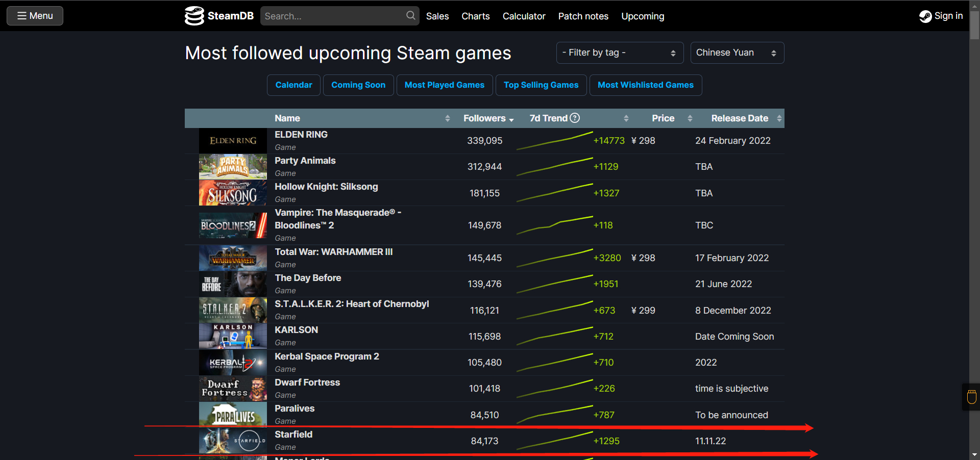Select release date 8 December 2022
The width and height of the screenshot is (980, 460).
tap(733, 311)
